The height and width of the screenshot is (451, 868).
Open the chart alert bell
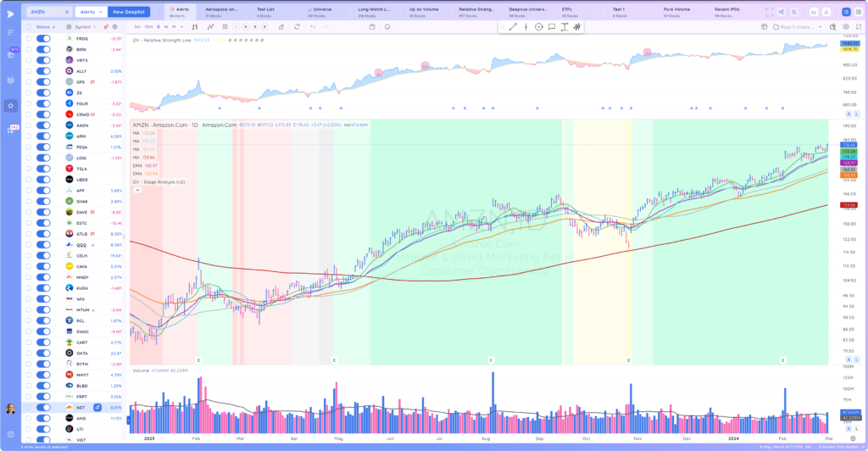coord(387,26)
